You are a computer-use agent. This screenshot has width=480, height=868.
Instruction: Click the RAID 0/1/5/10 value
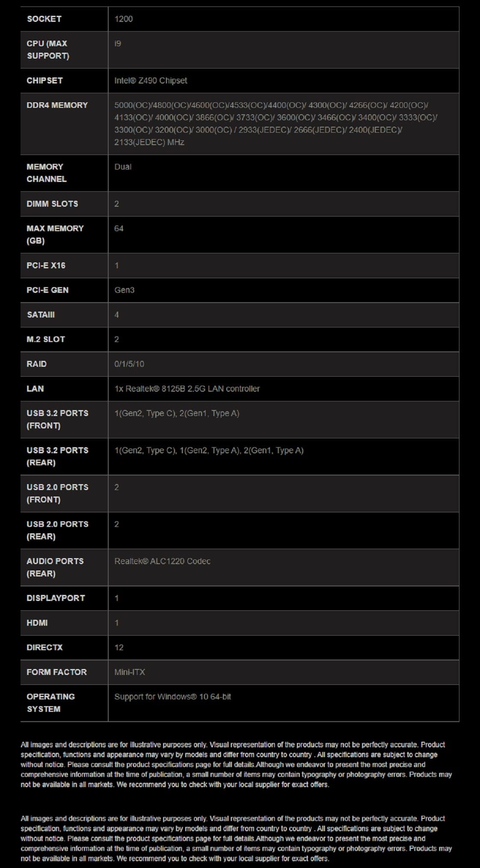[129, 364]
